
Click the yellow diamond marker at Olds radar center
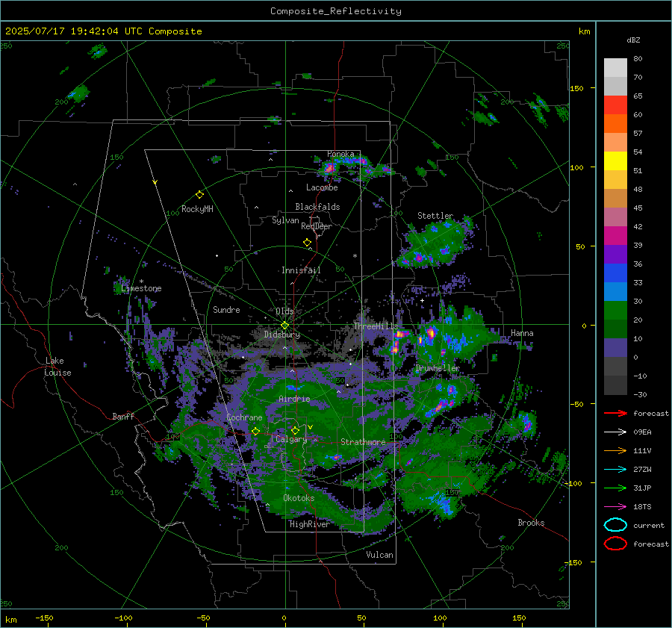click(x=284, y=326)
